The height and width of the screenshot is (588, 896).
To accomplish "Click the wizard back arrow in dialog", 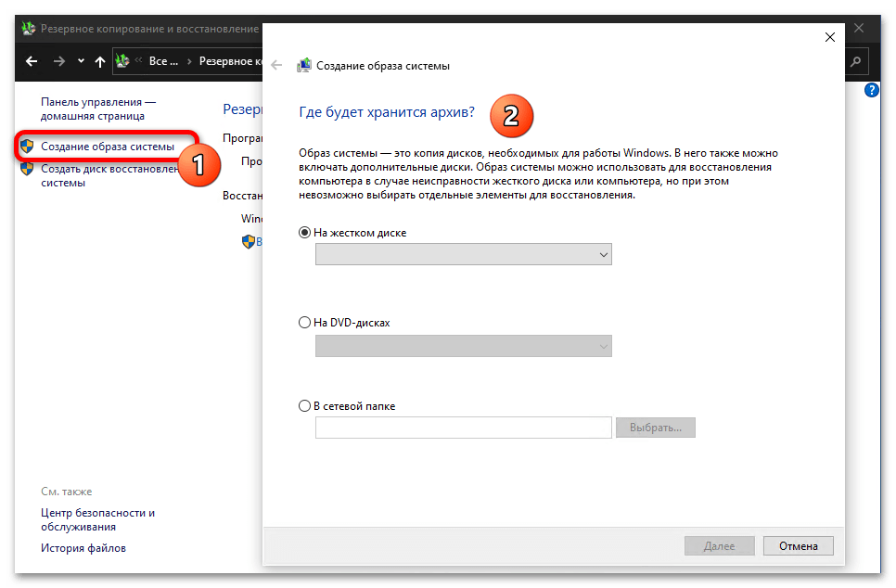I will click(276, 66).
